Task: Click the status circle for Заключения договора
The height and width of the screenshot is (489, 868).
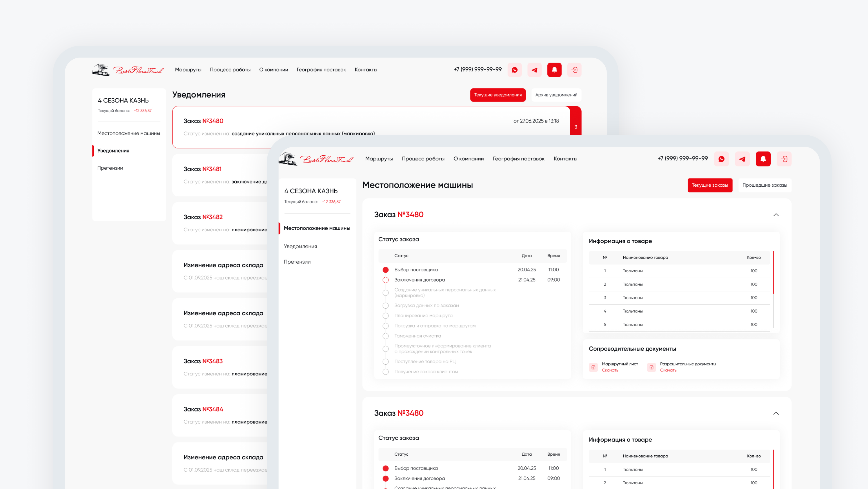Action: (386, 279)
